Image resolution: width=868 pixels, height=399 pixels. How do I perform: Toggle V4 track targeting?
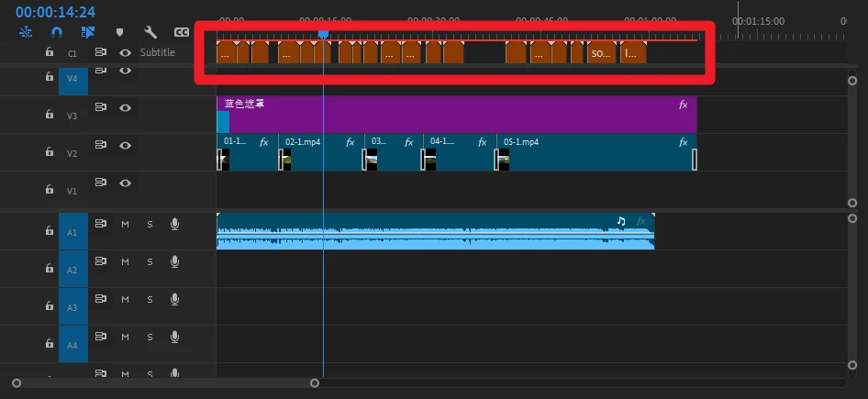pos(73,80)
